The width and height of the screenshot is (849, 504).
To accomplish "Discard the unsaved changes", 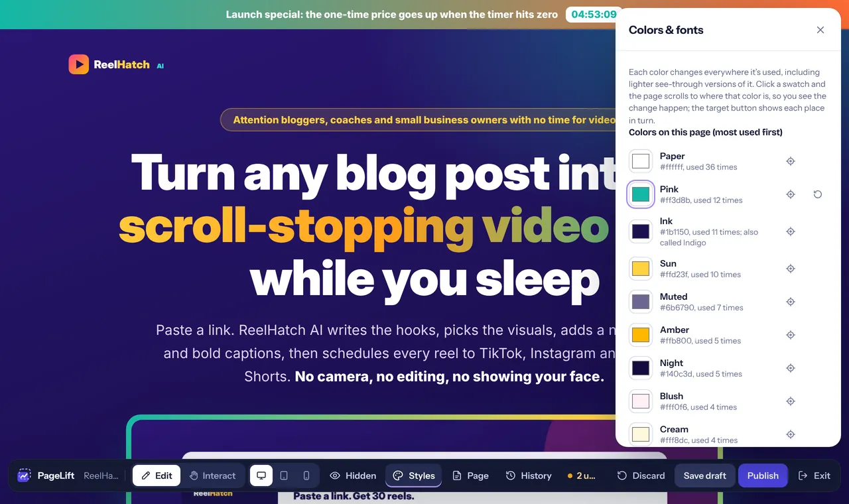I will pyautogui.click(x=641, y=475).
